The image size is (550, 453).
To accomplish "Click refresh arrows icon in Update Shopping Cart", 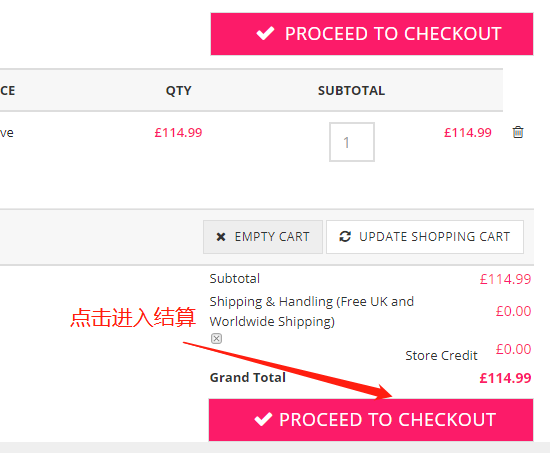I will pyautogui.click(x=345, y=237).
